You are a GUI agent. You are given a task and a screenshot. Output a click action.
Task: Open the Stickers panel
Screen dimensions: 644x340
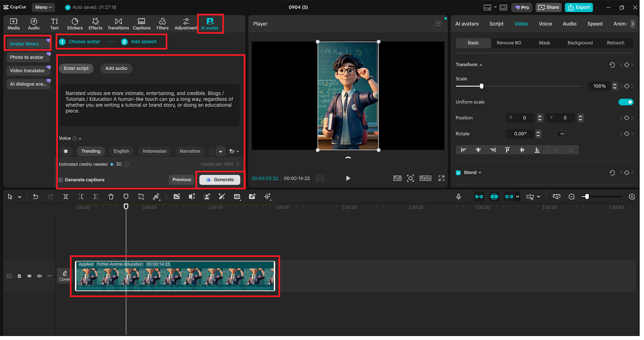pos(74,24)
